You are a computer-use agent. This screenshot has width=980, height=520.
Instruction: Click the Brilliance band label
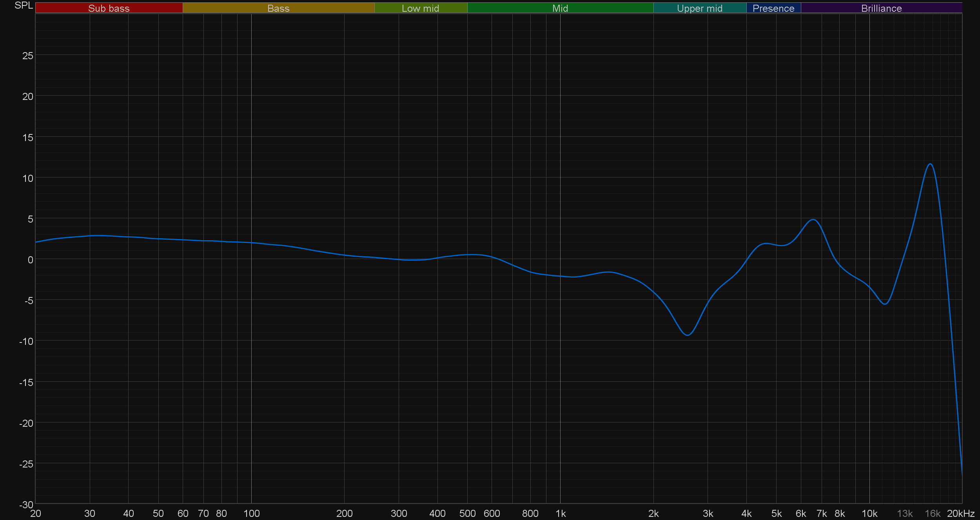click(881, 8)
